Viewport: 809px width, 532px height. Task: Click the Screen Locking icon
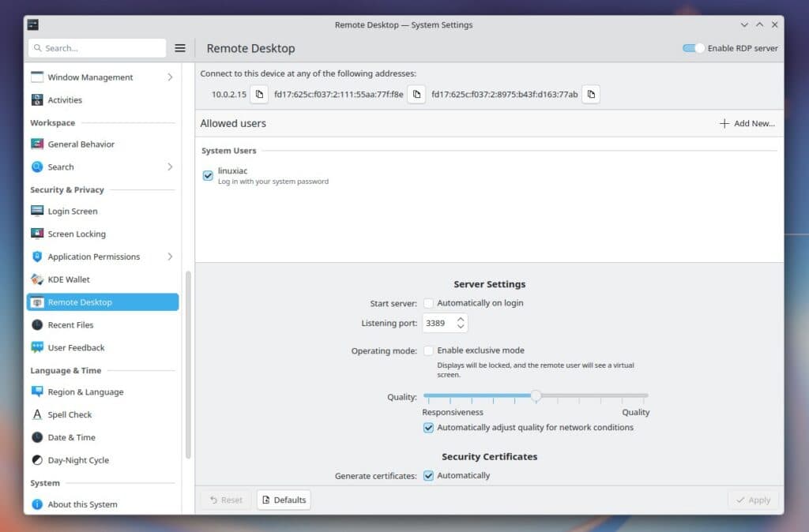37,234
